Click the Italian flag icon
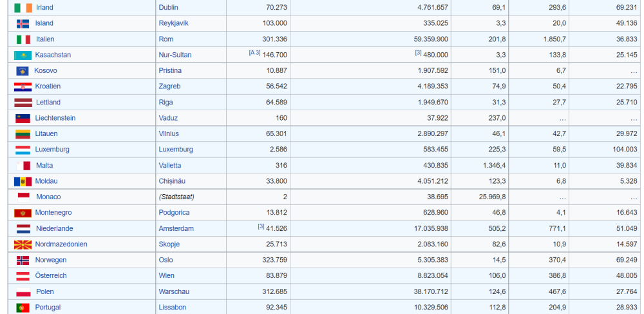644x314 pixels. tap(23, 39)
